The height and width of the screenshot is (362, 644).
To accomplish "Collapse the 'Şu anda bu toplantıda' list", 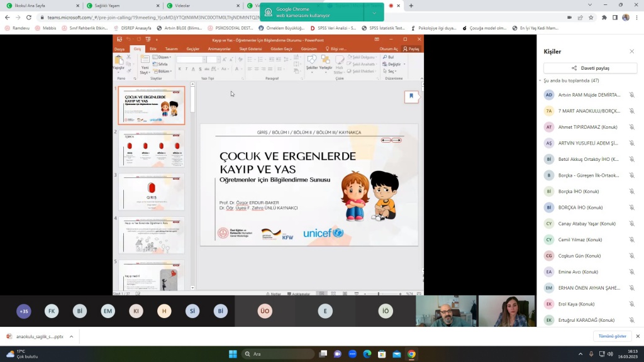I will tap(540, 81).
